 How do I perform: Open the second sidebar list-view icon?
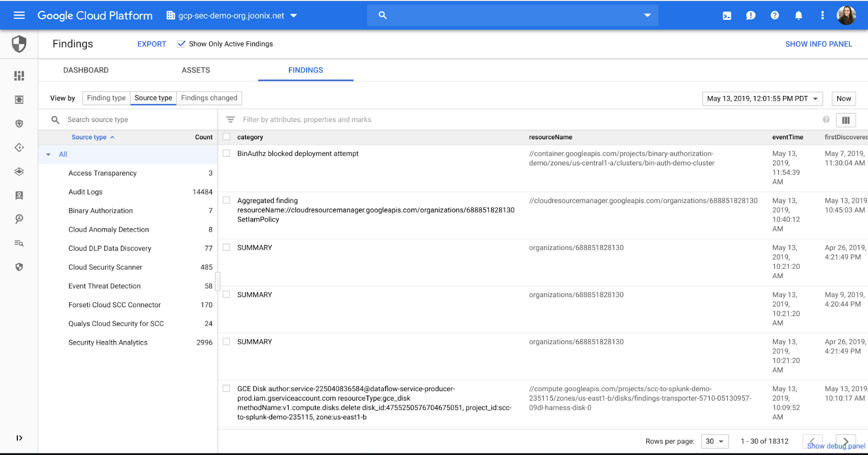point(19,100)
